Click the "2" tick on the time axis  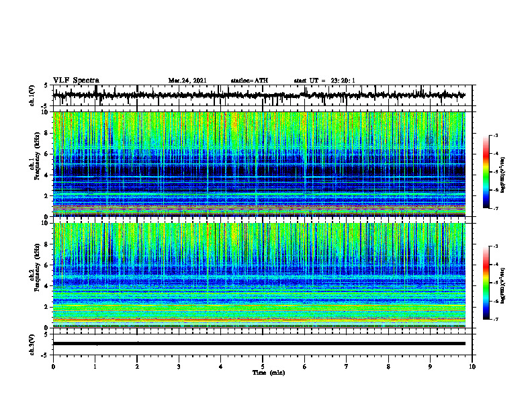(x=137, y=367)
